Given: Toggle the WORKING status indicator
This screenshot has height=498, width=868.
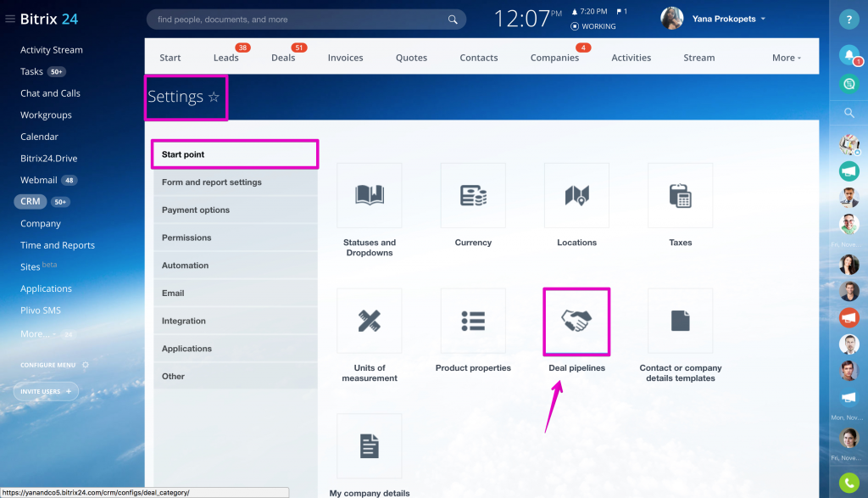Looking at the screenshot, I should click(x=593, y=26).
